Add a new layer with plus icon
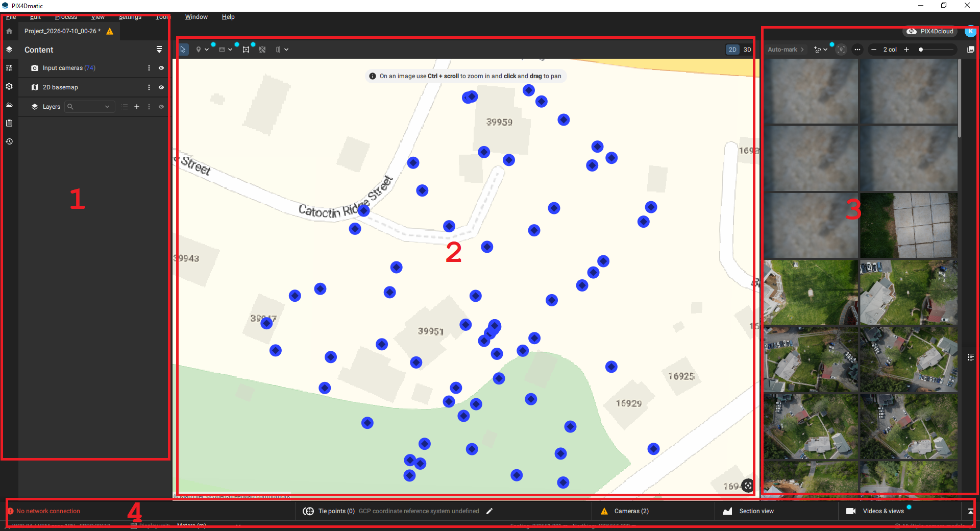This screenshot has width=980, height=531. point(137,107)
